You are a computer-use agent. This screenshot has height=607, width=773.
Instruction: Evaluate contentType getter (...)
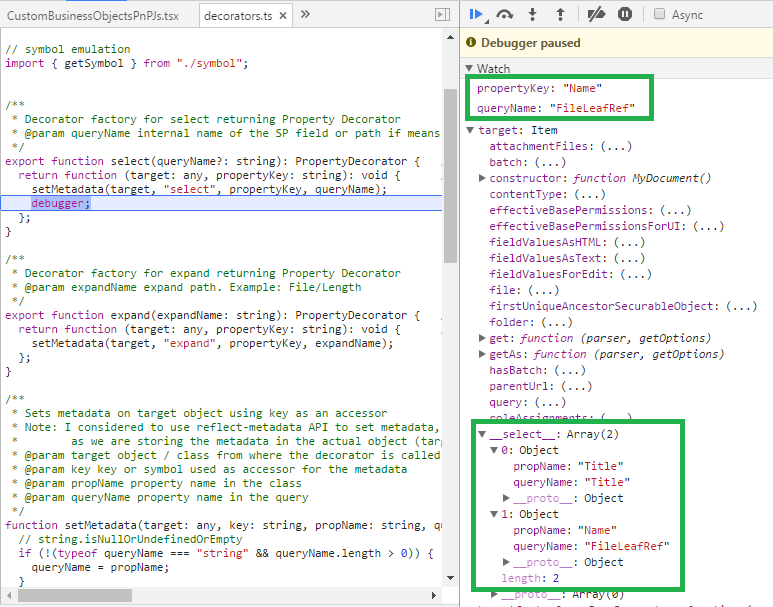590,194
